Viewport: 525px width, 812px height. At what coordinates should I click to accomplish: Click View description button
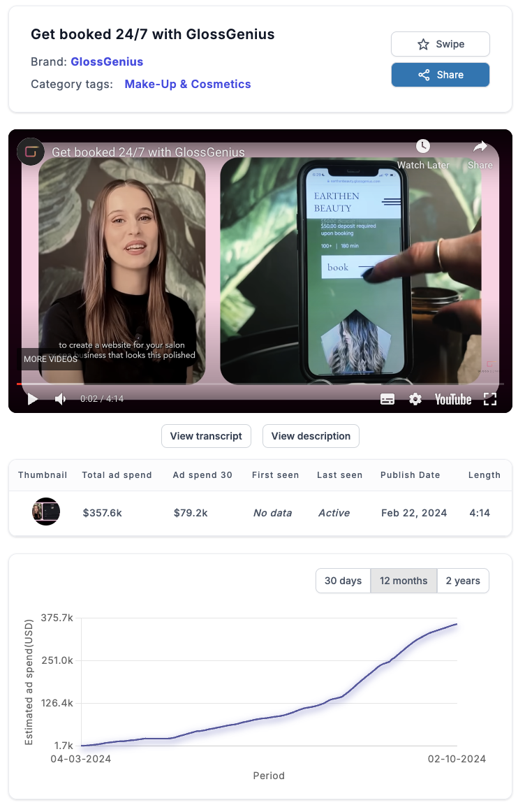click(x=311, y=436)
